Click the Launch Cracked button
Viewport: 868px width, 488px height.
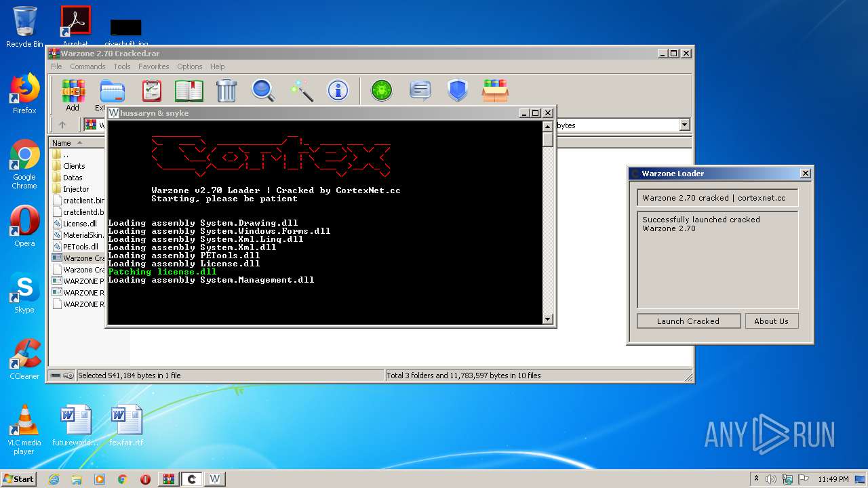coord(688,321)
